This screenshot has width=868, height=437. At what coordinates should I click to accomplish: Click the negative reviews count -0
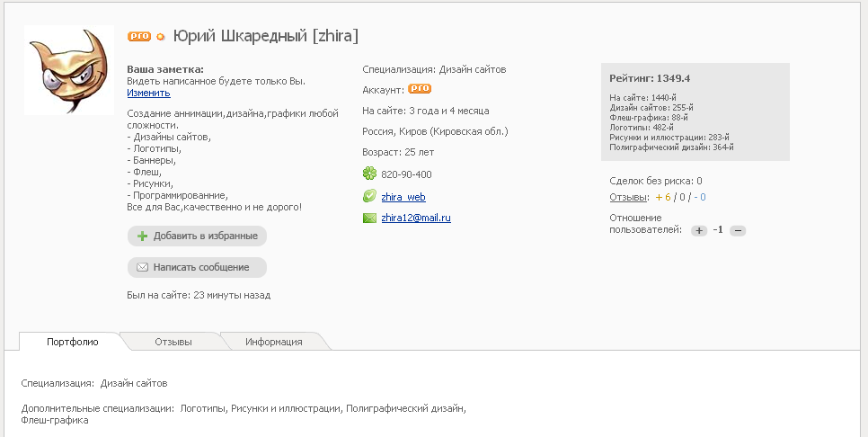(701, 197)
